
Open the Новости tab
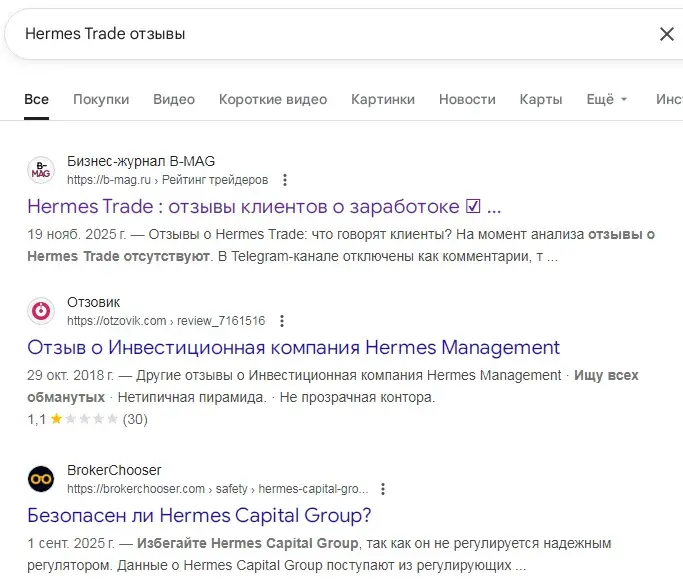pyautogui.click(x=467, y=99)
